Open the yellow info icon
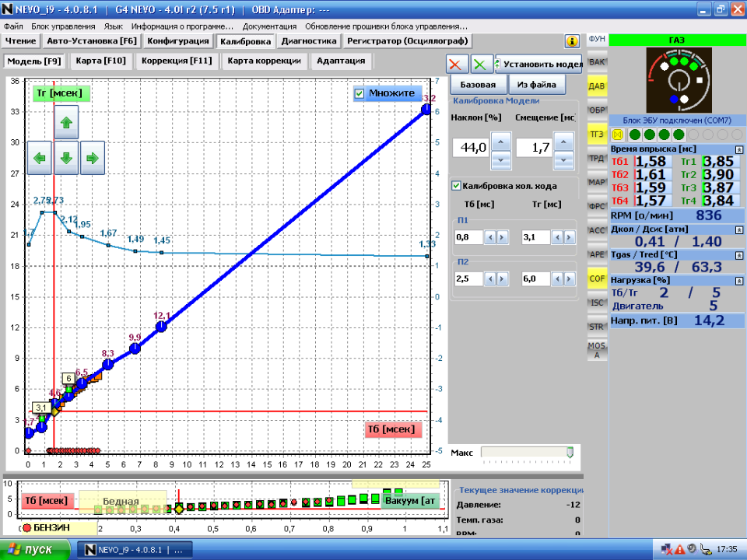Screen dimensions: 747x560 pyautogui.click(x=572, y=41)
